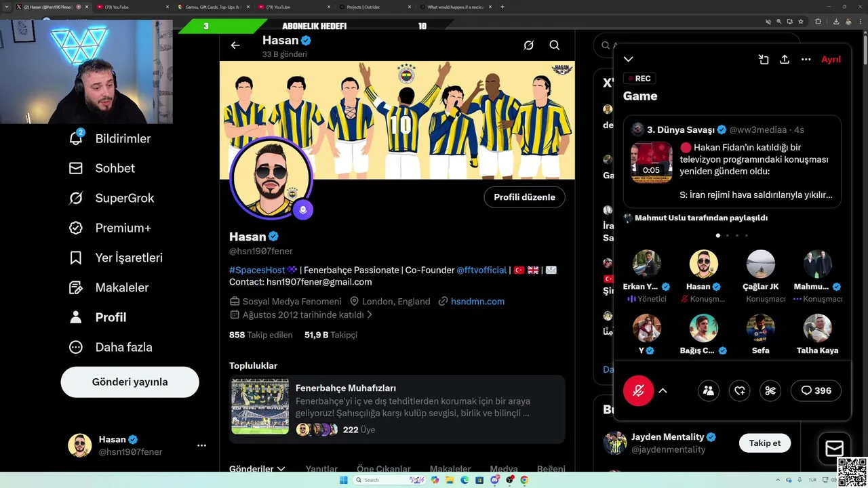This screenshot has height=488, width=868.
Task: Click purple Spaces microphone badge on avatar
Action: point(303,209)
